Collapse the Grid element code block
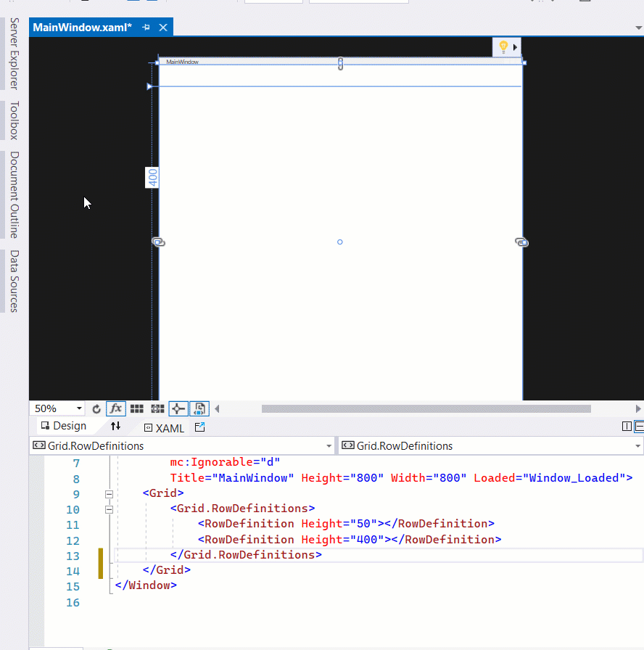Viewport: 644px width, 650px height. pyautogui.click(x=109, y=494)
